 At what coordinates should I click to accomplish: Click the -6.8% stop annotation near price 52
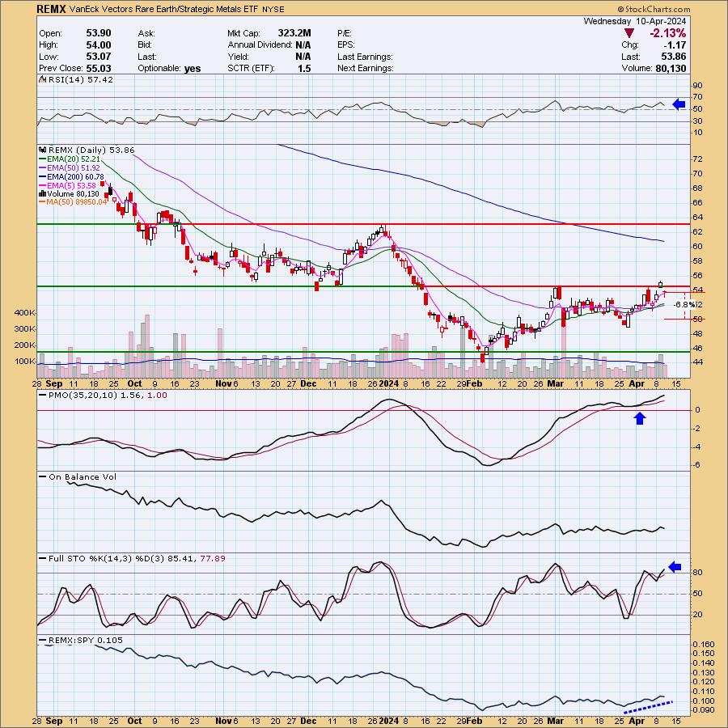click(x=684, y=305)
